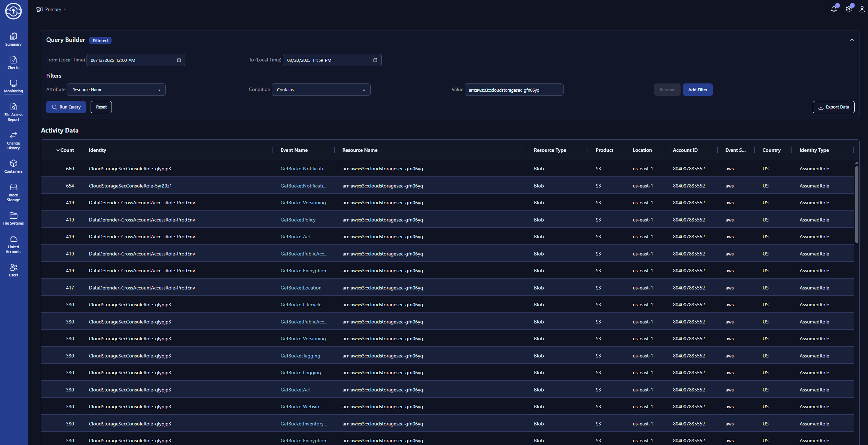Open GetBucketNotificati... link in 660 row
The width and height of the screenshot is (868, 445).
coord(303,169)
